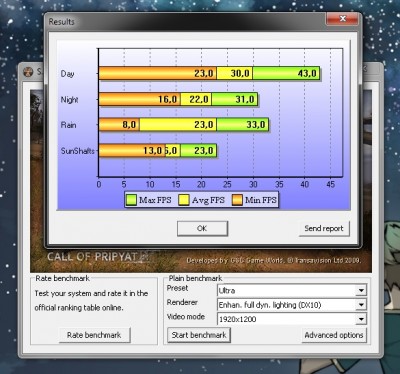Expand the Preset dropdown arrow
The image size is (400, 374).
[x=361, y=290]
